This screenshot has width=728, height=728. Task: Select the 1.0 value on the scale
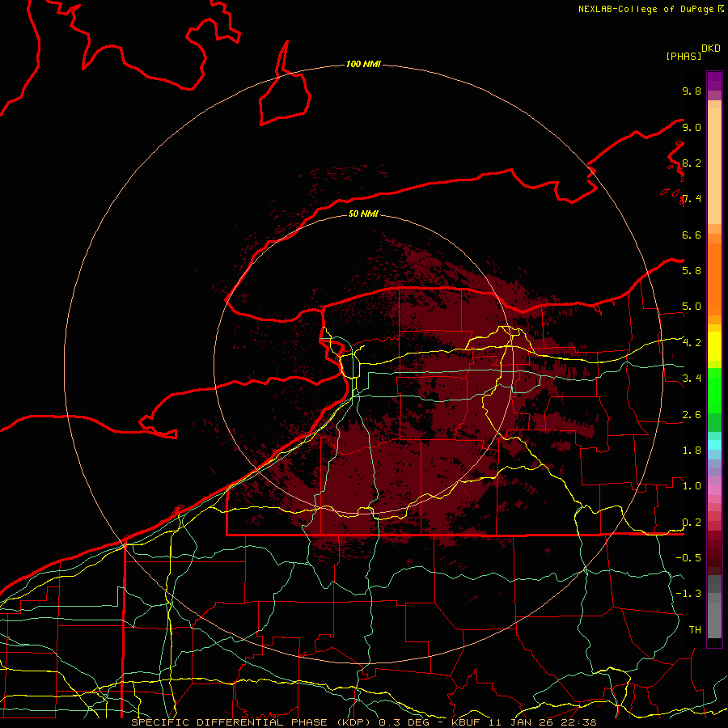point(692,486)
